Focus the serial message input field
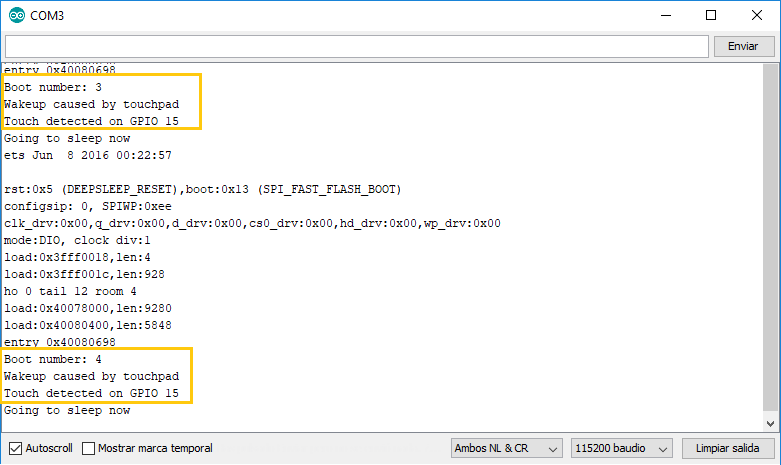The height and width of the screenshot is (465, 781). pyautogui.click(x=356, y=46)
